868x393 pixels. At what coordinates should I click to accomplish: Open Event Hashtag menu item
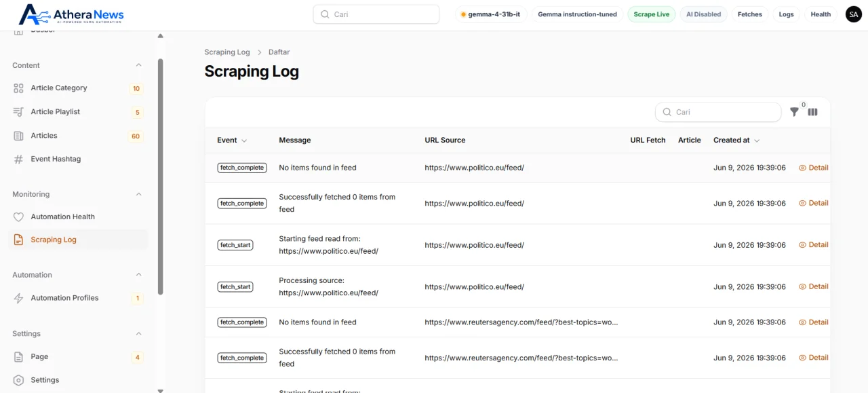[x=77, y=160]
